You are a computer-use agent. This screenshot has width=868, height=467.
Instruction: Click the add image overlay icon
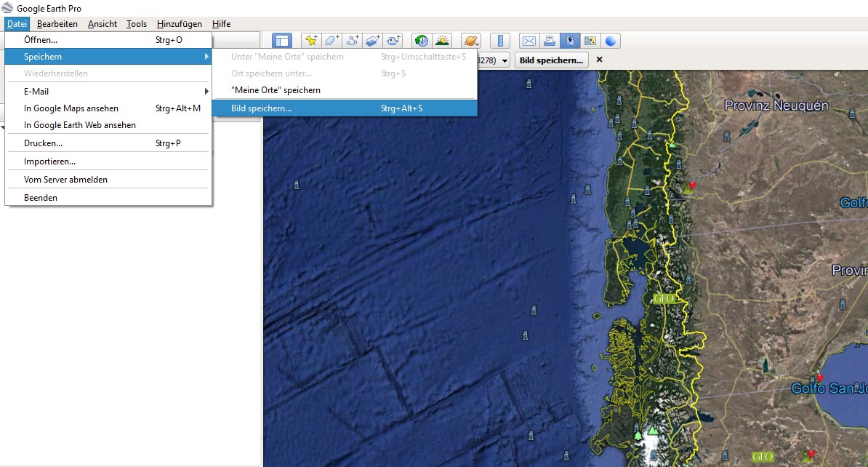pyautogui.click(x=373, y=41)
